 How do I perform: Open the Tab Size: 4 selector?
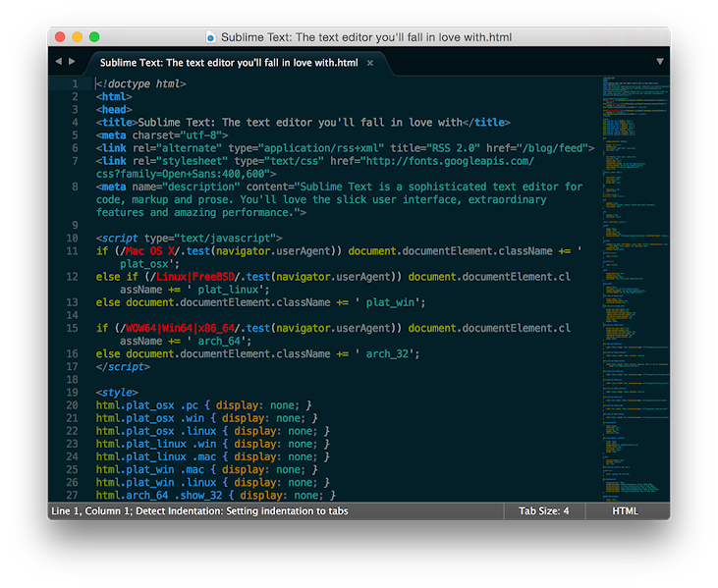543,510
